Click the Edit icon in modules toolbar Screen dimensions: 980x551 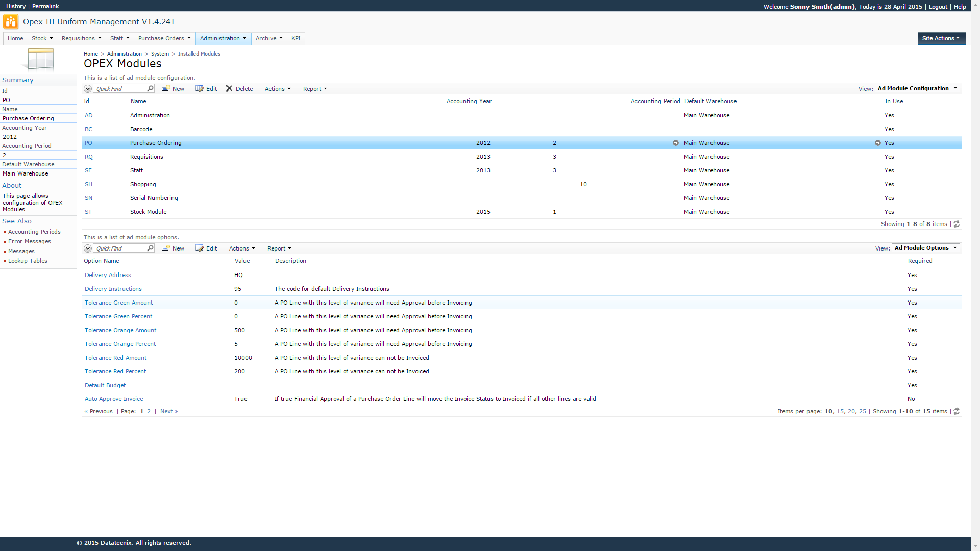(x=200, y=89)
